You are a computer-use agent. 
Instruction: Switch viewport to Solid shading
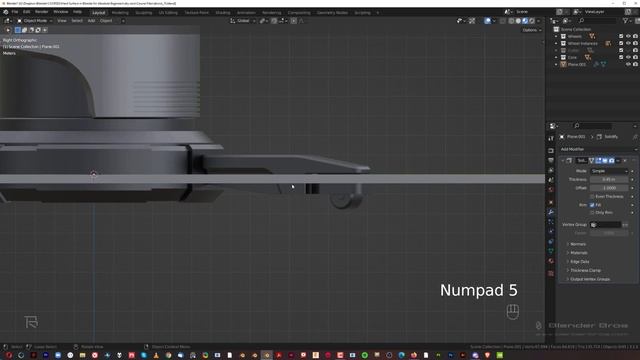pyautogui.click(x=518, y=21)
